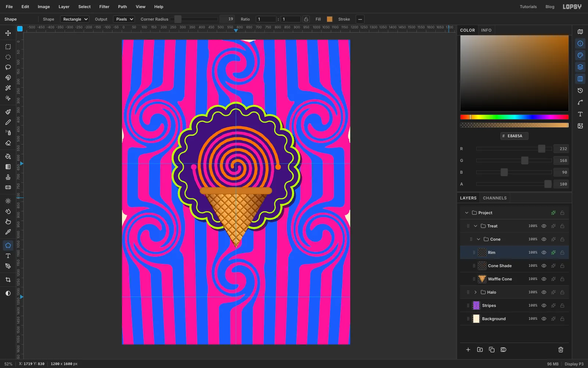
Task: Create a new layer group folder
Action: coord(480,350)
